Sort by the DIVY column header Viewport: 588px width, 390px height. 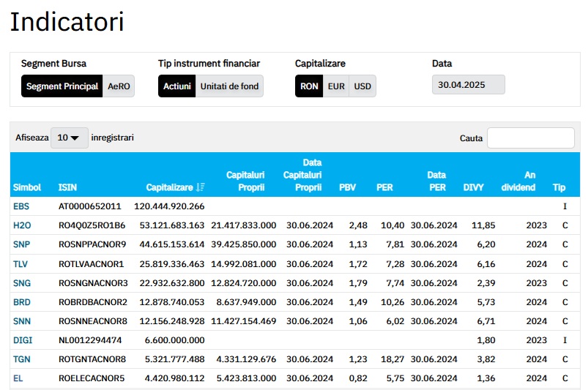[473, 187]
